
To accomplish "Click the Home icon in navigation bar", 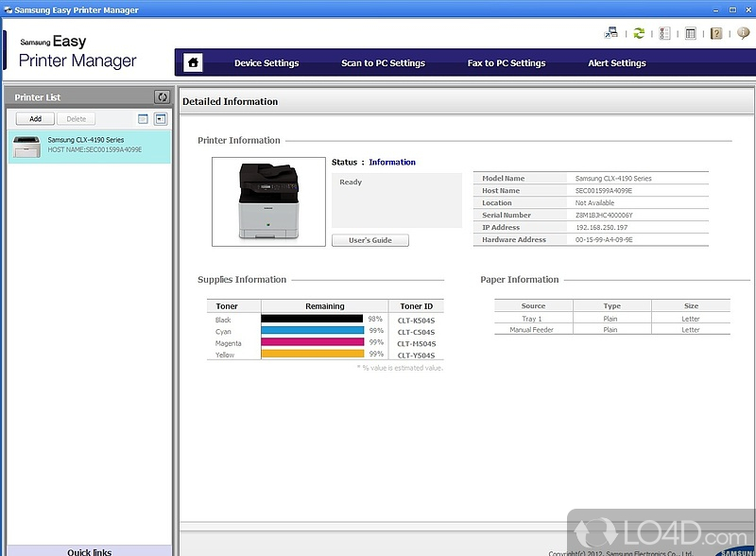I will 193,63.
